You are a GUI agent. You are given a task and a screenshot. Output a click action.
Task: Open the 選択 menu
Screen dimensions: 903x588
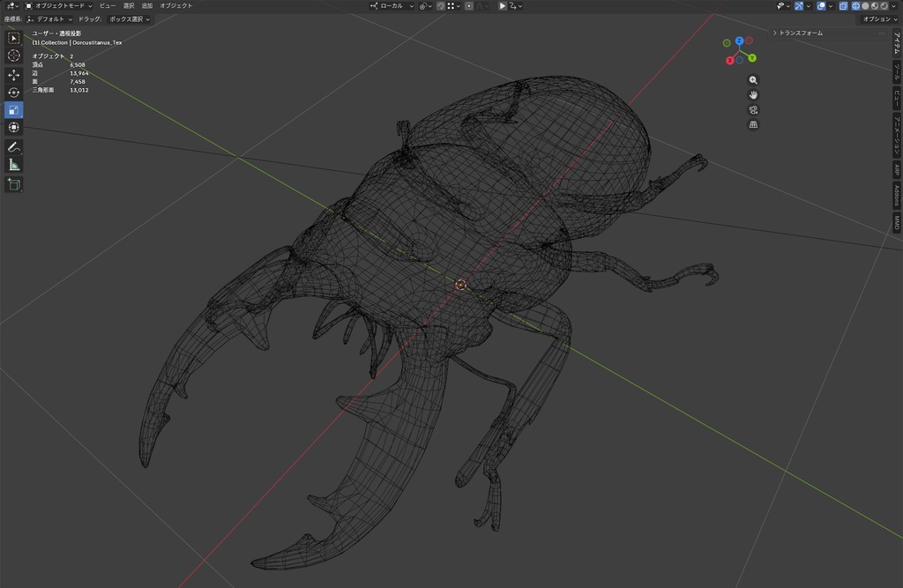click(129, 6)
